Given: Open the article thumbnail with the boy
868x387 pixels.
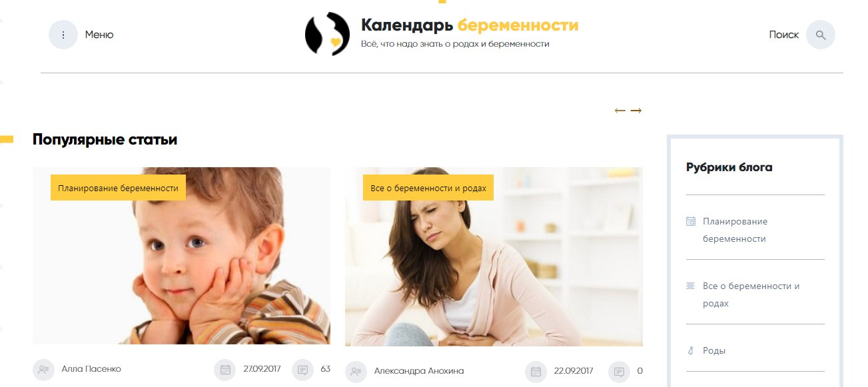Looking at the screenshot, I should pos(182,256).
